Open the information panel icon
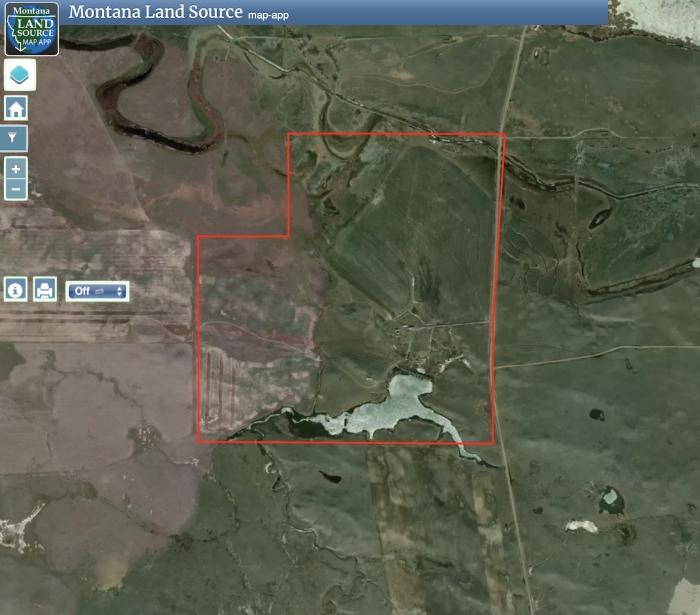 pos(15,290)
